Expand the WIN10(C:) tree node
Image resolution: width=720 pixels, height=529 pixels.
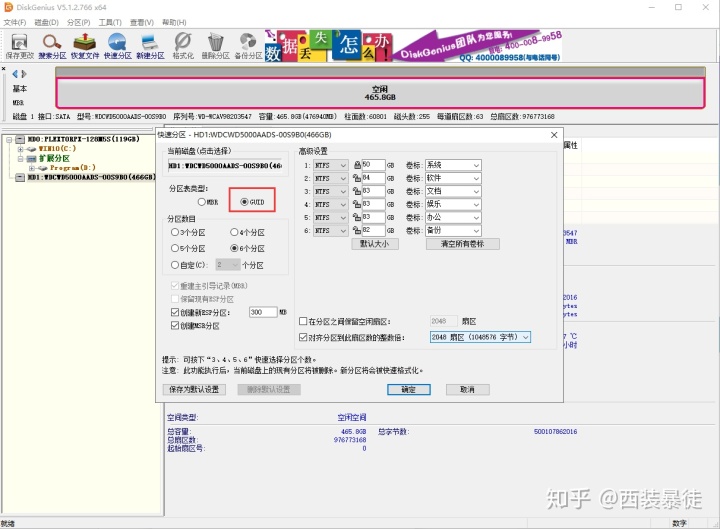pyautogui.click(x=20, y=149)
